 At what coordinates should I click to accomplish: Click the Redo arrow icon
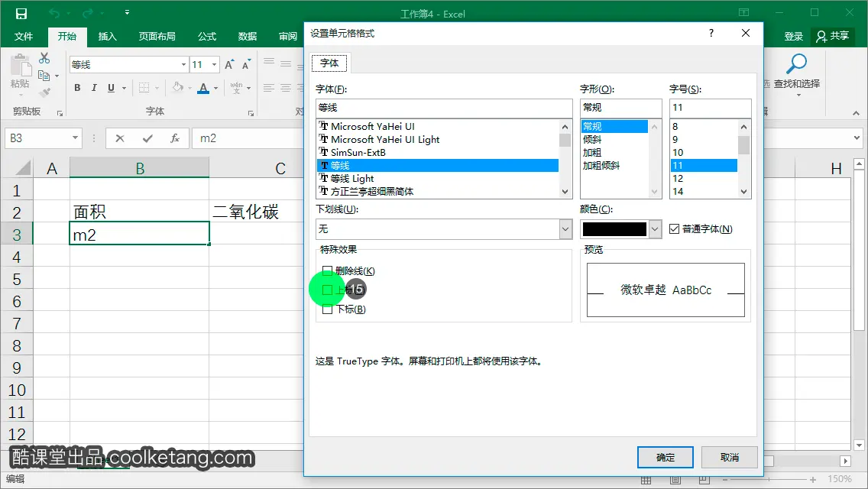coord(87,13)
